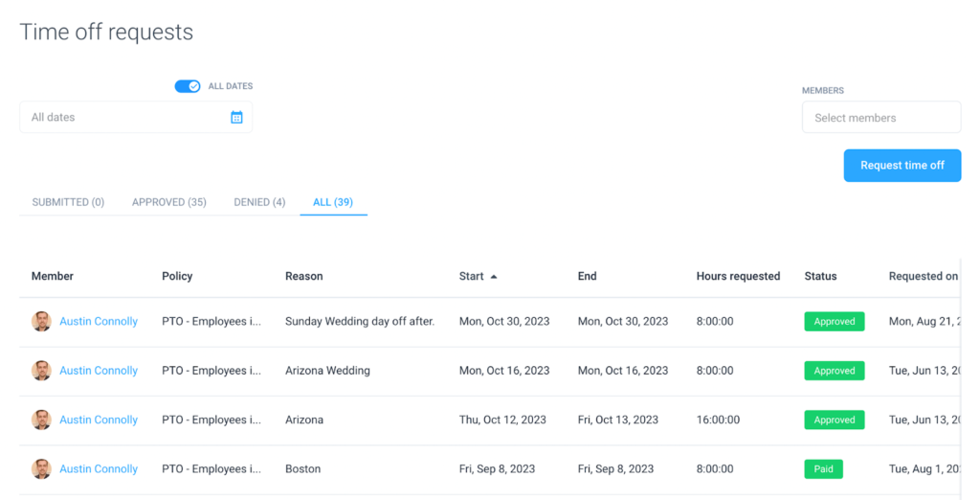Click the calendar icon in the date field

(236, 117)
